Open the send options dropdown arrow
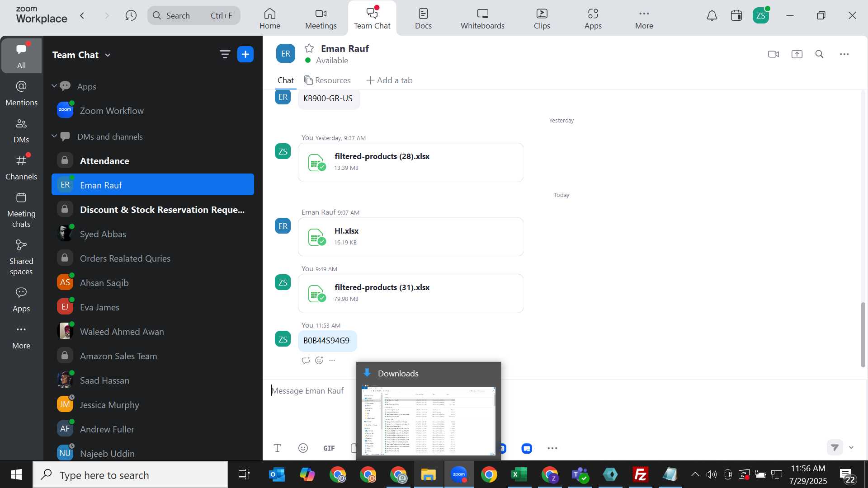The width and height of the screenshot is (868, 488). pos(852,448)
